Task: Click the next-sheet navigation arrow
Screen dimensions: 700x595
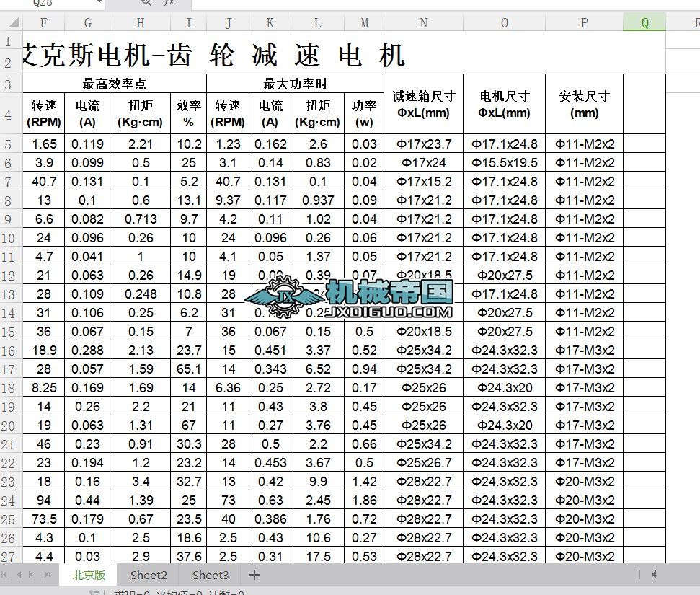Action: [x=30, y=576]
